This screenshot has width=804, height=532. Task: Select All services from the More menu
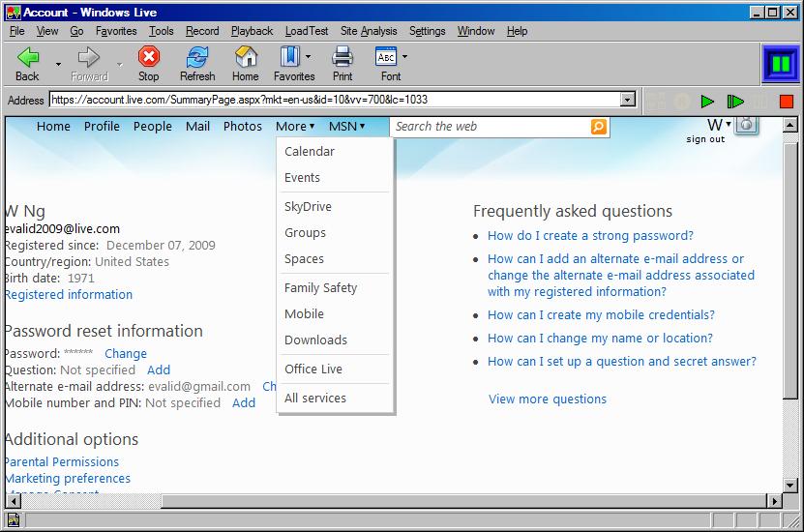tap(315, 398)
